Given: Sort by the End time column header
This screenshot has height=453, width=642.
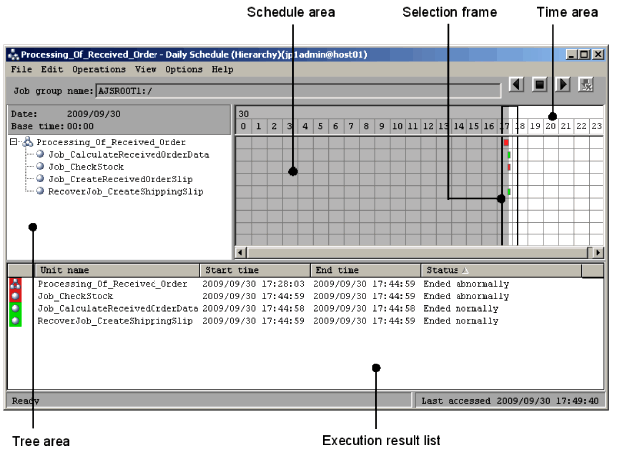Looking at the screenshot, I should 366,270.
